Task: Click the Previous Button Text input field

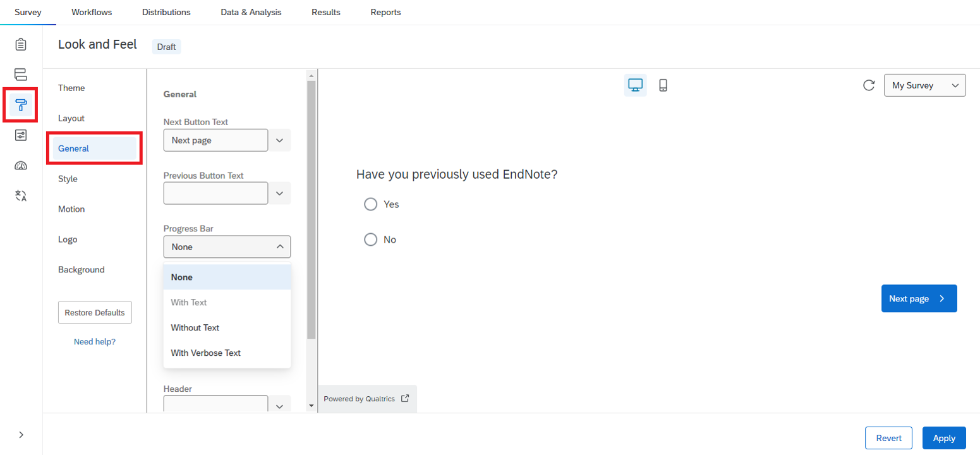Action: click(215, 193)
